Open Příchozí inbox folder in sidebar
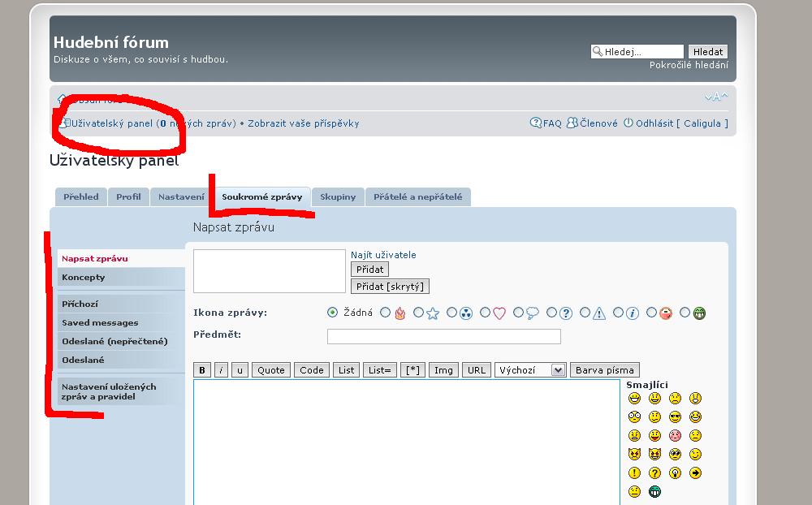 (80, 304)
